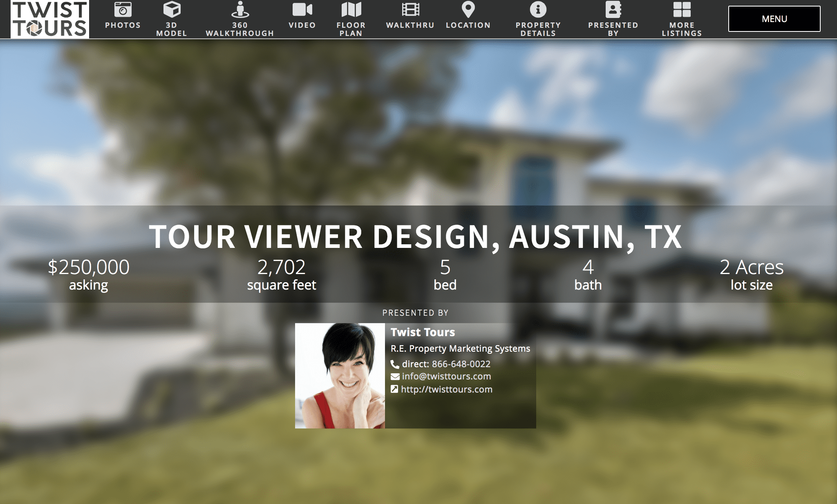Email info@twisttours.com link
This screenshot has width=837, height=504.
point(446,376)
